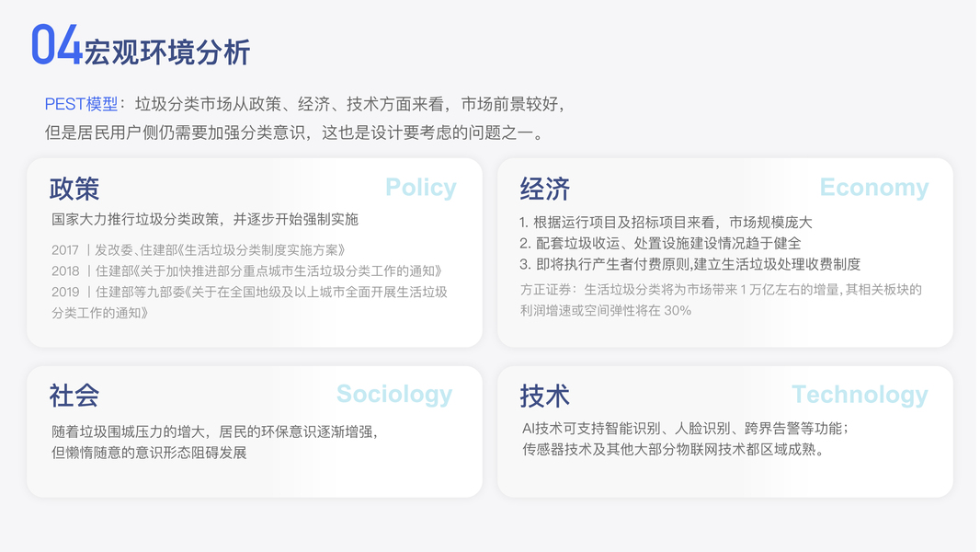Click the 2019 住建部等九部委 policy entry
Viewport: 980px width, 552px height.
249,292
